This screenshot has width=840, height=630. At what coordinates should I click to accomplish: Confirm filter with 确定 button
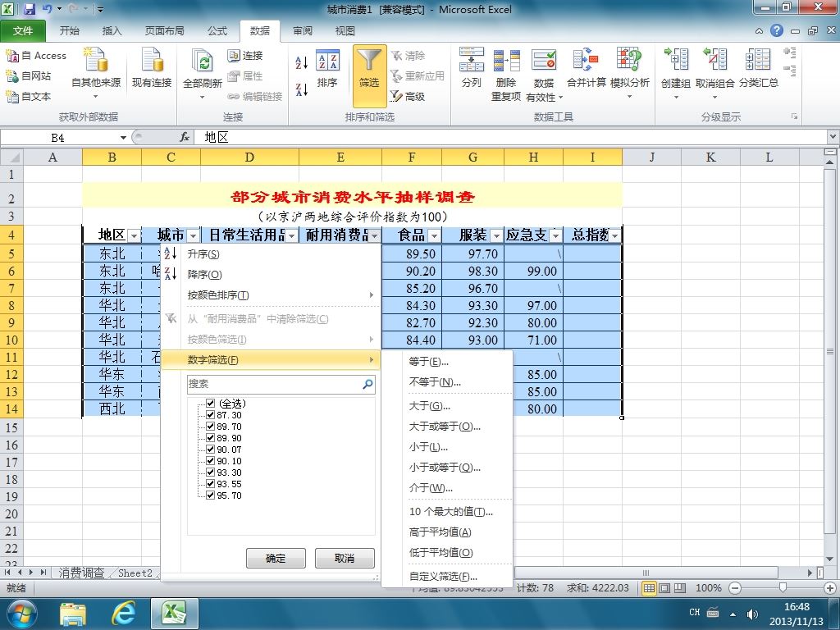click(x=276, y=558)
